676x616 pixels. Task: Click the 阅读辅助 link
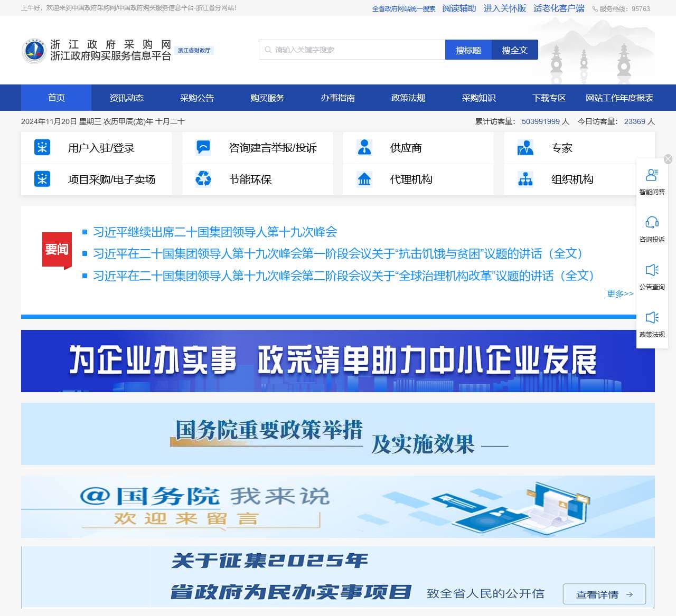(x=459, y=8)
